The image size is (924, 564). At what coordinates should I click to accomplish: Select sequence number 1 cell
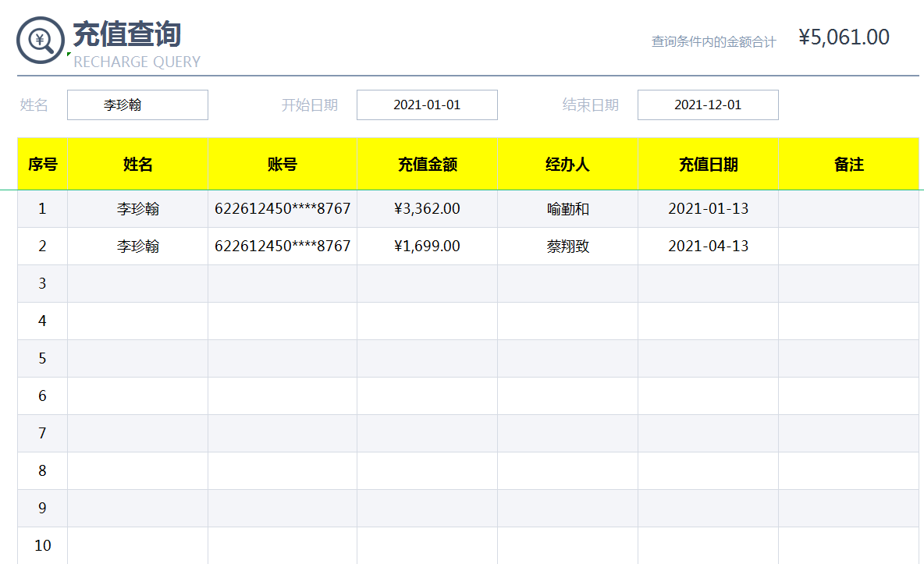42,208
